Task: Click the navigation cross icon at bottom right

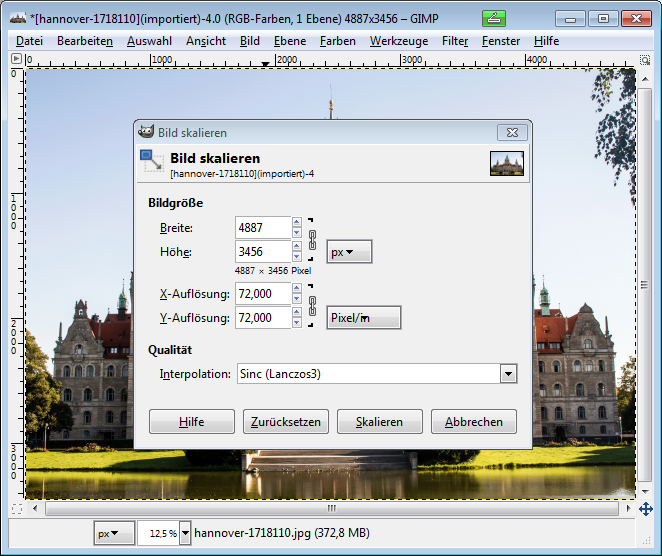Action: click(x=646, y=509)
